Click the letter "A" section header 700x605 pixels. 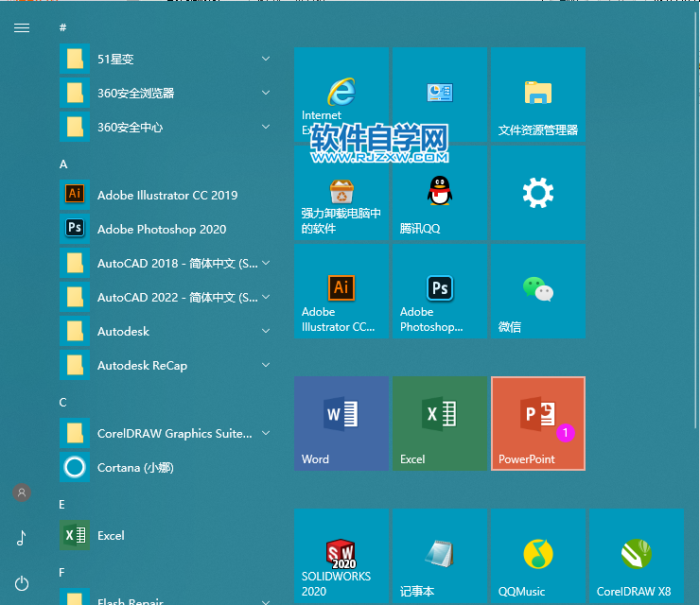tap(63, 164)
